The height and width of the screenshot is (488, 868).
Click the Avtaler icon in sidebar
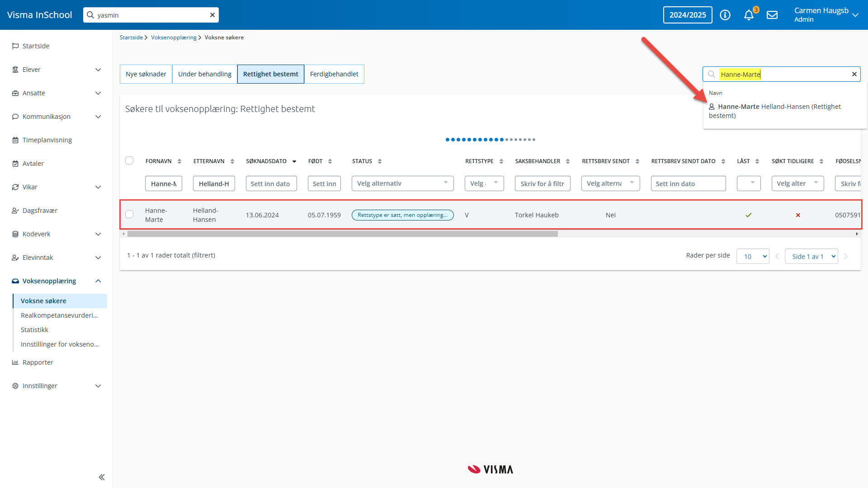(15, 164)
